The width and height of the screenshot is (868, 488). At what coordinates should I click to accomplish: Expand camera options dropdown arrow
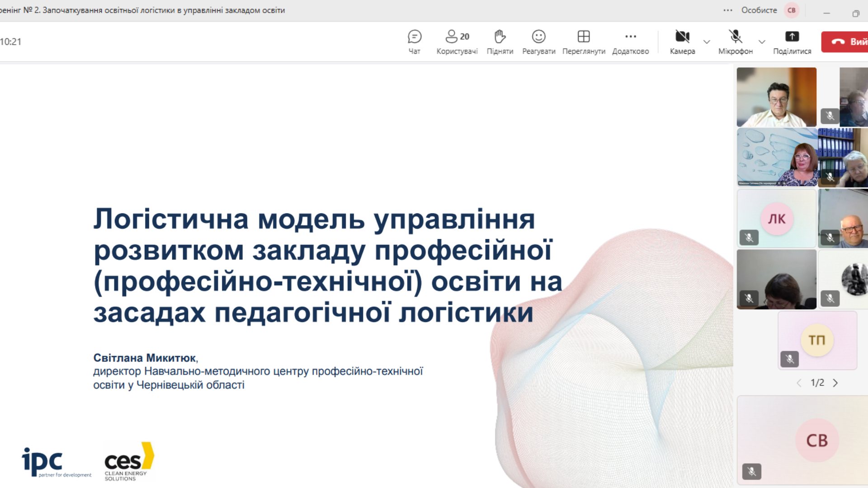pyautogui.click(x=707, y=42)
